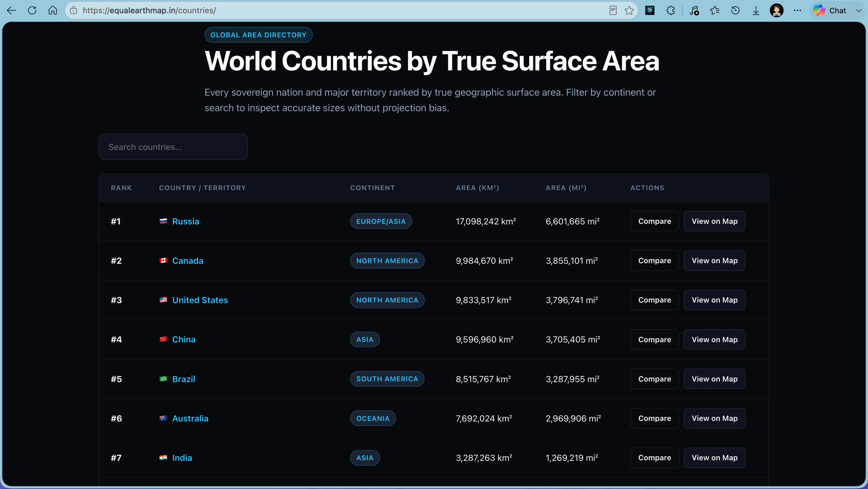Open the media control music-note icon

tap(694, 10)
